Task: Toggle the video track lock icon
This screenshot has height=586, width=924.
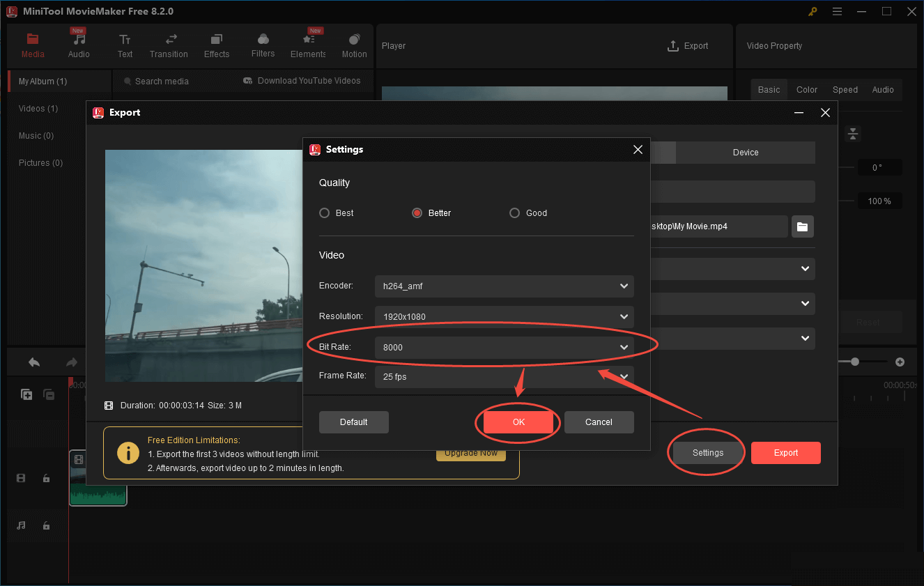Action: (46, 478)
